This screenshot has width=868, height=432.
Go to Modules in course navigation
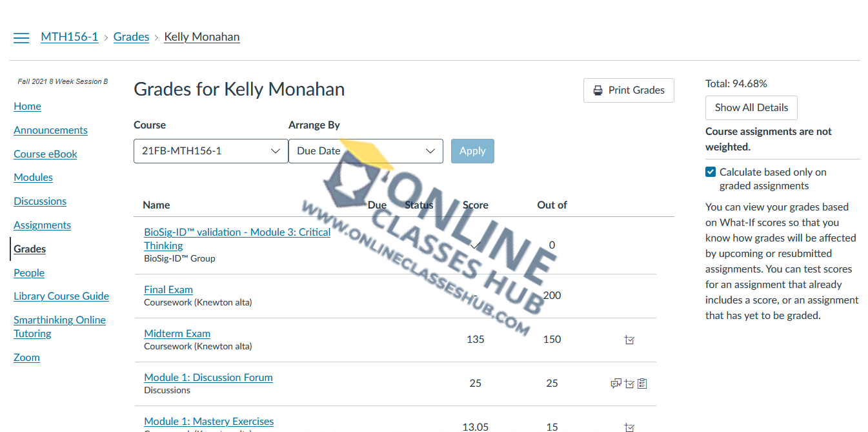[33, 178]
